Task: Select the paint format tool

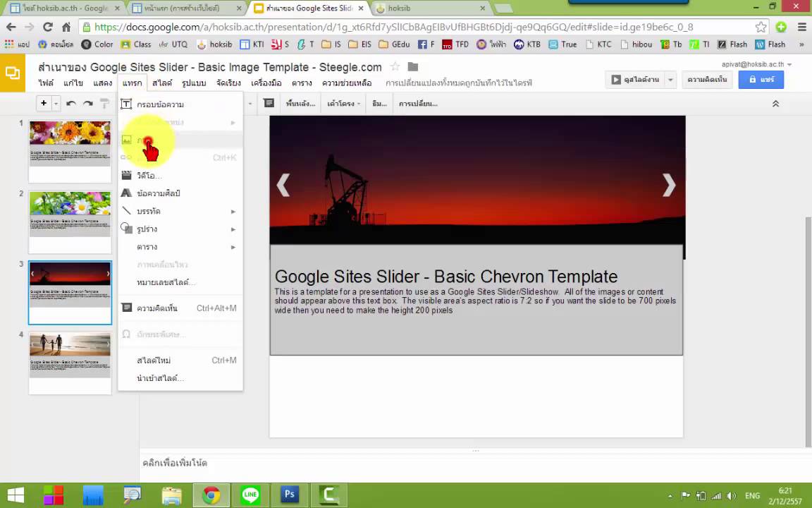Action: [x=104, y=104]
